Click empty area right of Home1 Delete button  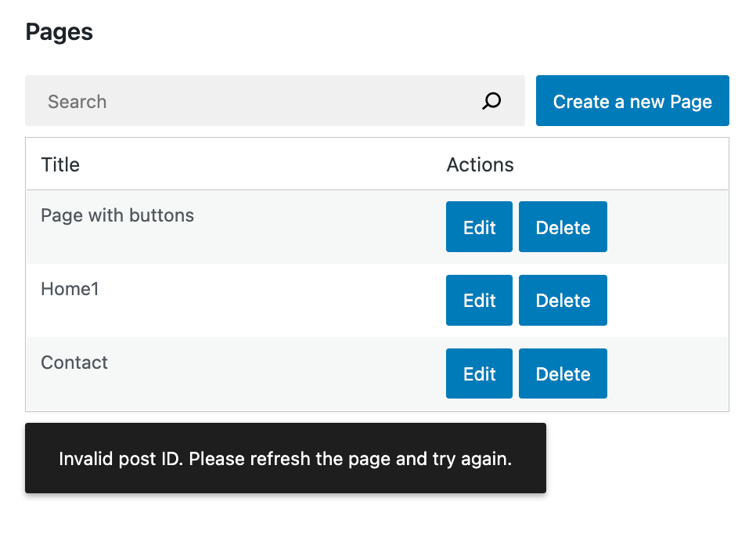point(668,300)
